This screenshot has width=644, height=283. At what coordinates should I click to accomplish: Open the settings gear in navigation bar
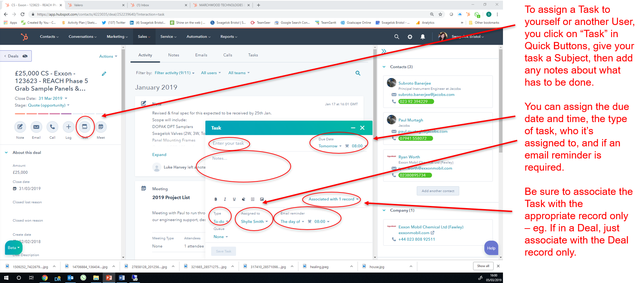click(x=410, y=37)
